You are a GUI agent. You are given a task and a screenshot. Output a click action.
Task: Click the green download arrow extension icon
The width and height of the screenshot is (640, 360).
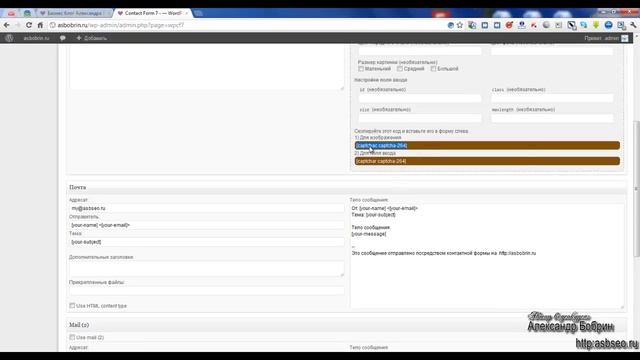click(x=596, y=25)
